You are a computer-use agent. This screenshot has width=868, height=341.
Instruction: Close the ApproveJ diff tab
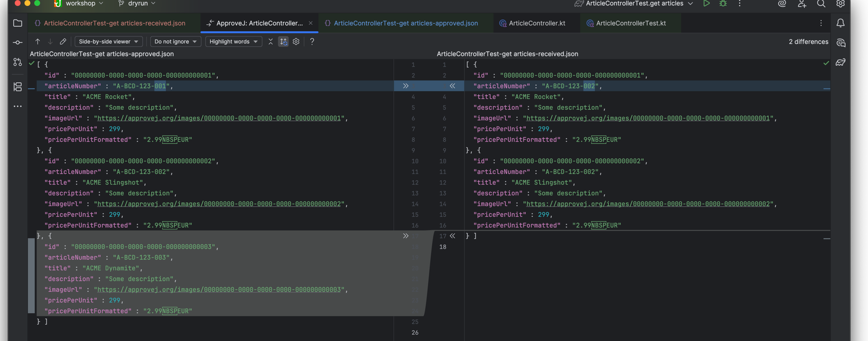click(x=311, y=23)
